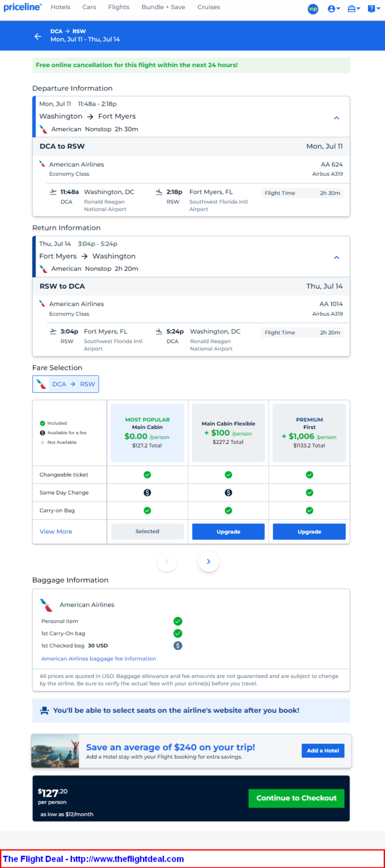Upgrade to Premium First

click(309, 531)
